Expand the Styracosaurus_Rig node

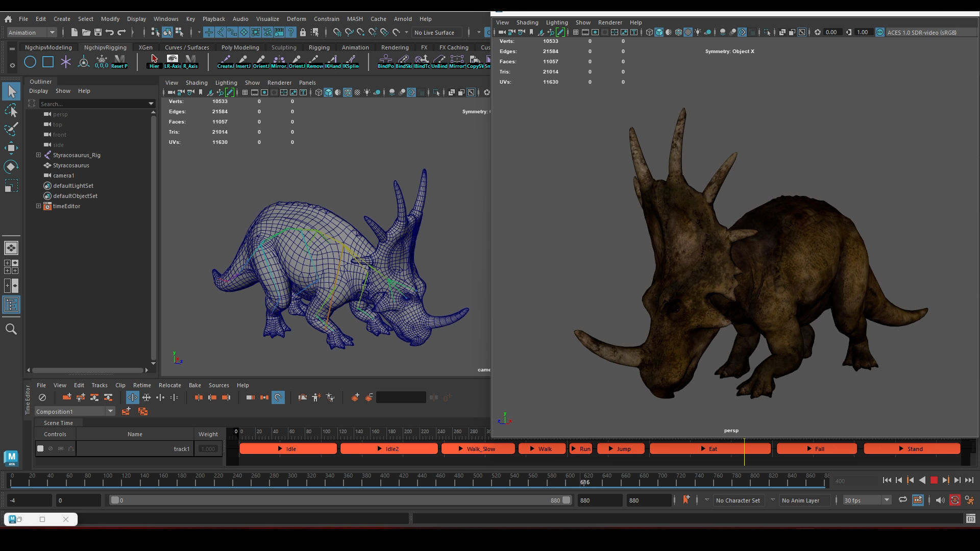coord(38,155)
